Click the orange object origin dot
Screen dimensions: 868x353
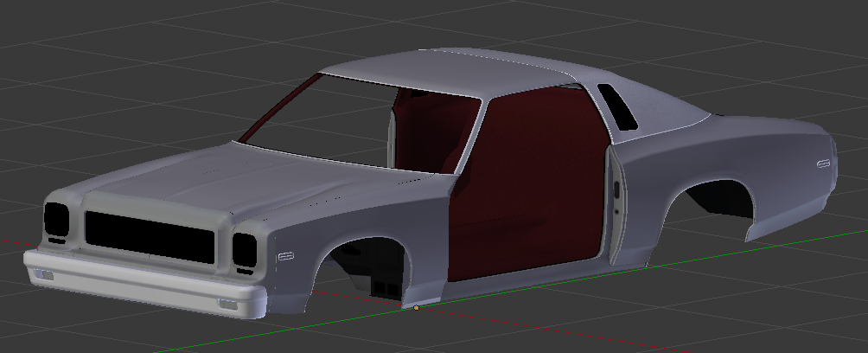point(417,307)
